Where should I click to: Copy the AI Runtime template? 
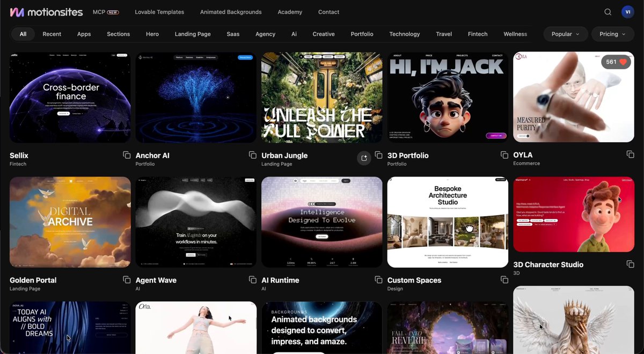click(x=378, y=280)
